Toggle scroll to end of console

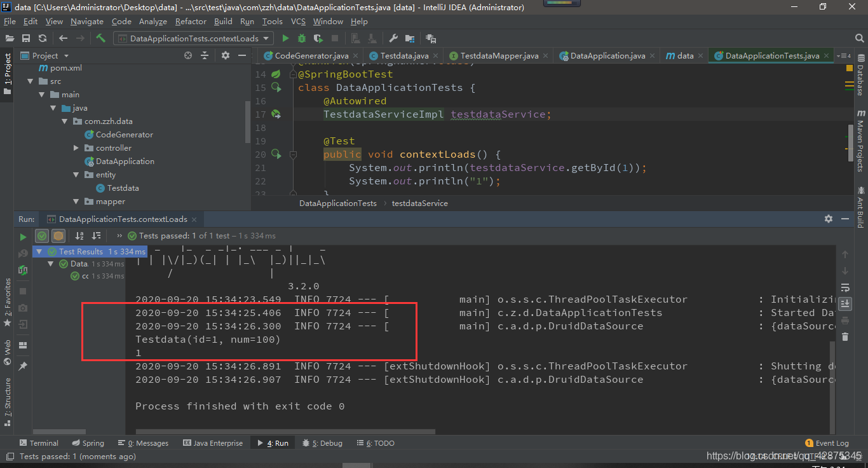pyautogui.click(x=845, y=304)
